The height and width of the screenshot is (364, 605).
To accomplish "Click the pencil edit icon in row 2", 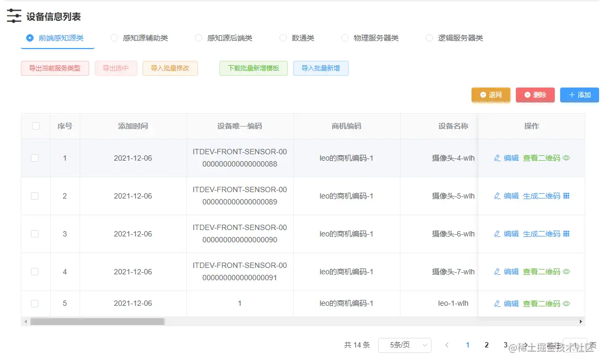I will pos(497,196).
